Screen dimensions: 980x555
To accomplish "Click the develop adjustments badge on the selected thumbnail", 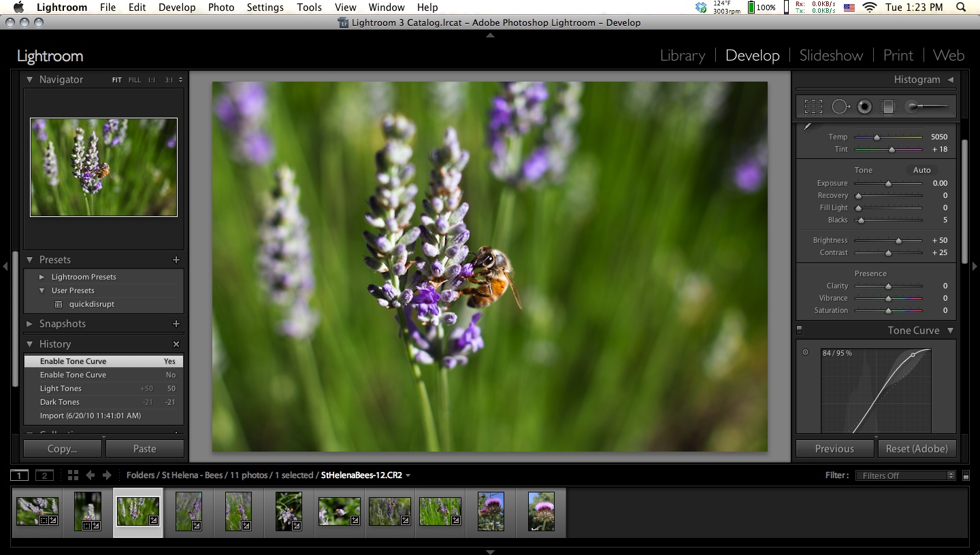I will coord(154,520).
